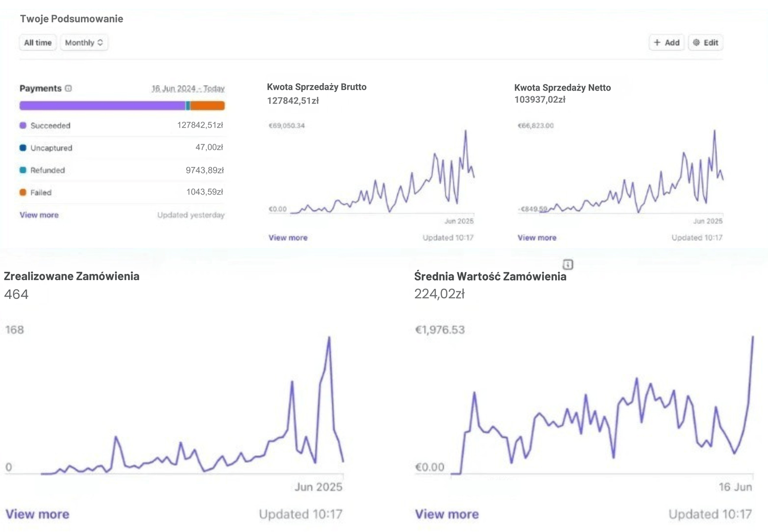Click the Twoje Podsumowanie heading
The image size is (768, 532).
(72, 19)
